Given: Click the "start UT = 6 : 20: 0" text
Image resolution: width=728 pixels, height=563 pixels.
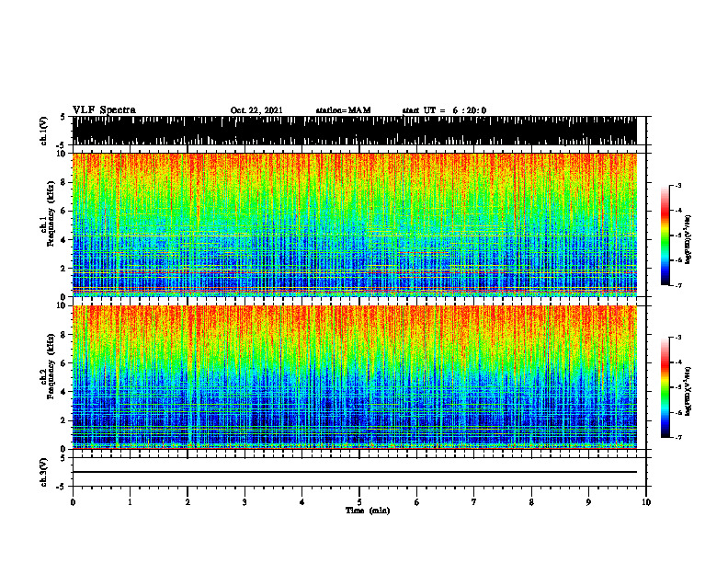Looking at the screenshot, I should [x=444, y=110].
